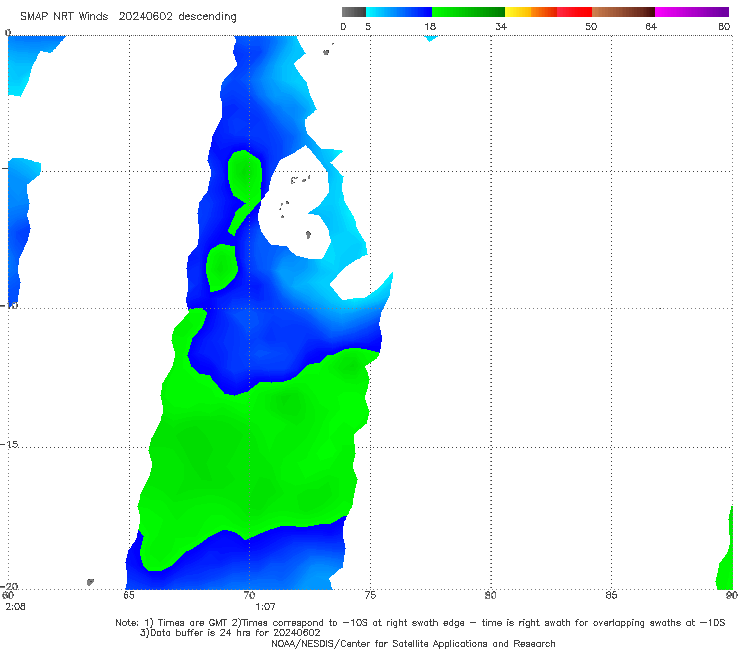Click the longitude label '70'
This screenshot has height=650, width=740.
(249, 595)
